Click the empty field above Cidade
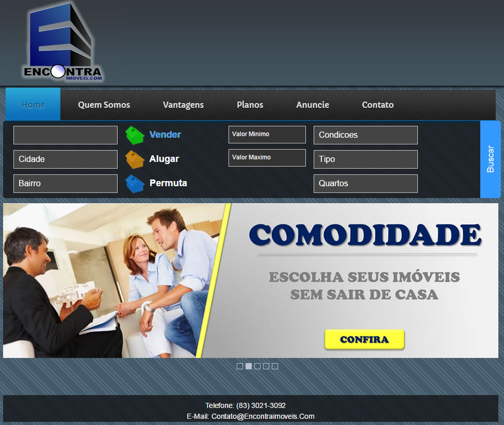The width and height of the screenshot is (504, 425). click(x=66, y=135)
